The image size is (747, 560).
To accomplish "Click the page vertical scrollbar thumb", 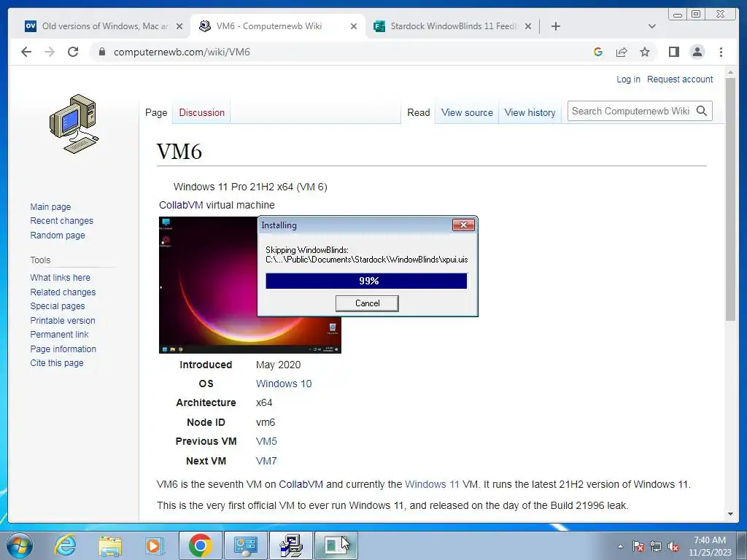I will pos(730,199).
